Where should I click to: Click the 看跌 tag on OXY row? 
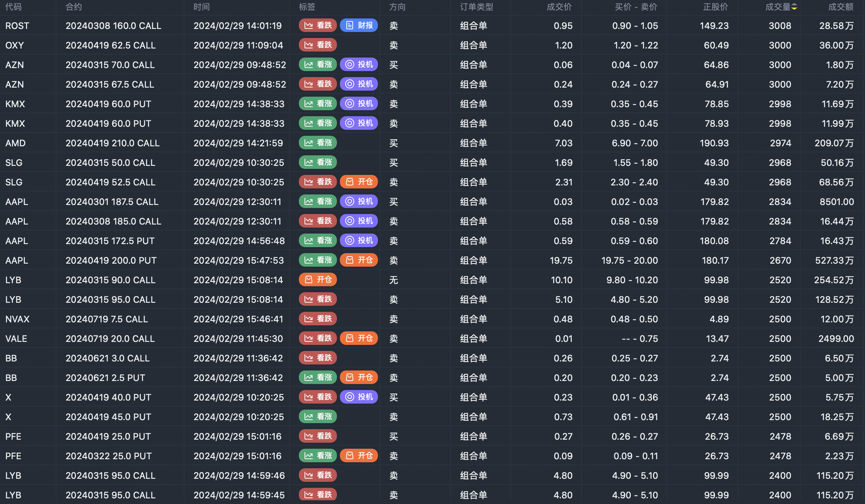pyautogui.click(x=318, y=45)
